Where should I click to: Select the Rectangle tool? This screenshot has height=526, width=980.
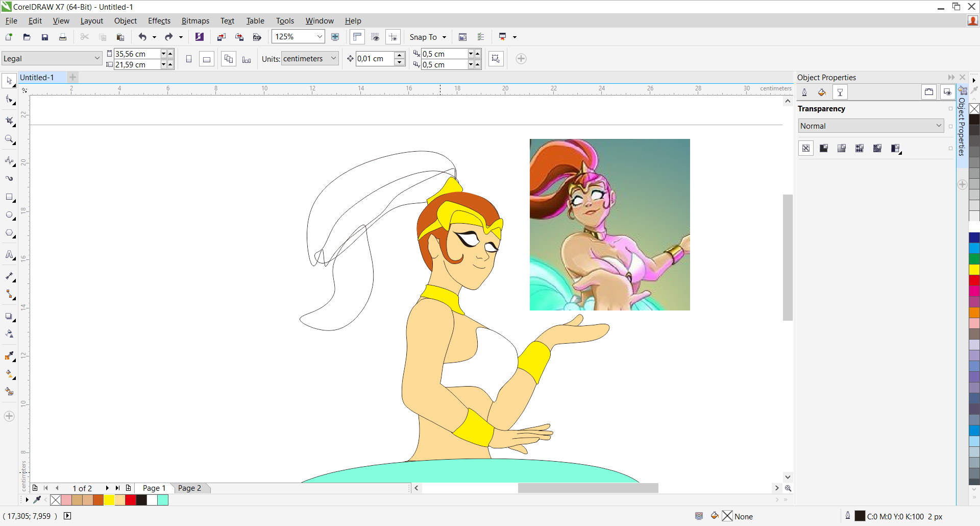(x=9, y=197)
